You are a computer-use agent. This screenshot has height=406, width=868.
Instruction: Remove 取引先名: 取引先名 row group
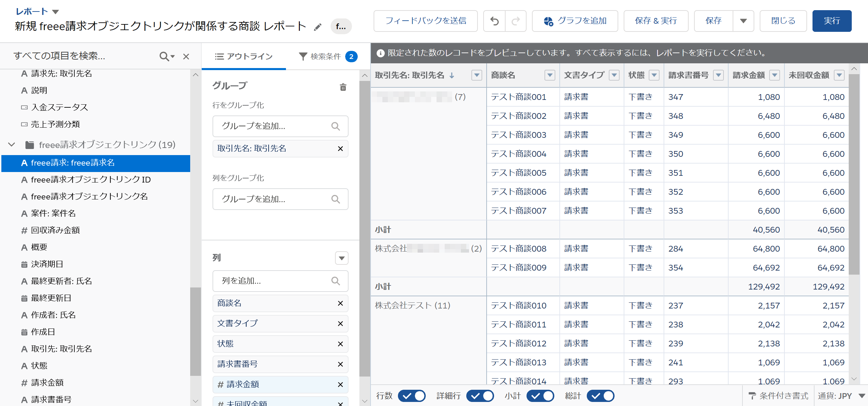tap(340, 149)
